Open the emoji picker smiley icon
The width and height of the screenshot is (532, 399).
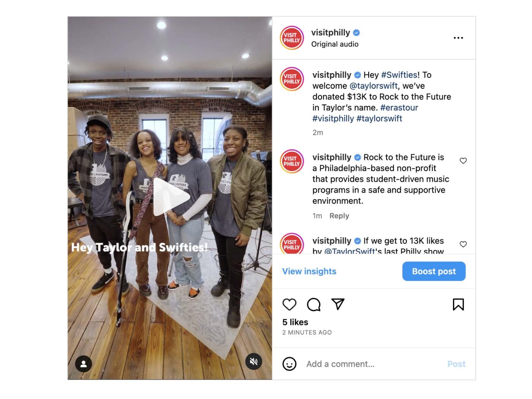click(x=289, y=364)
